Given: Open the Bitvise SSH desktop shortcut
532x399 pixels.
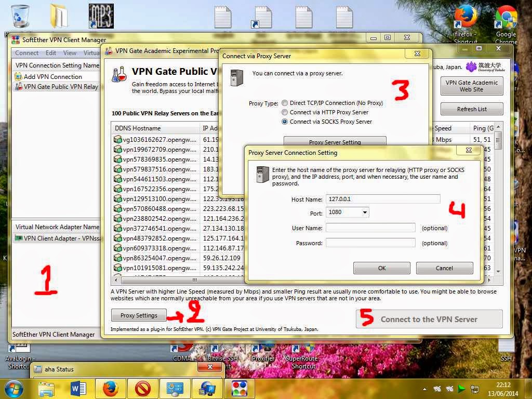Looking at the screenshot, I should click(222, 354).
